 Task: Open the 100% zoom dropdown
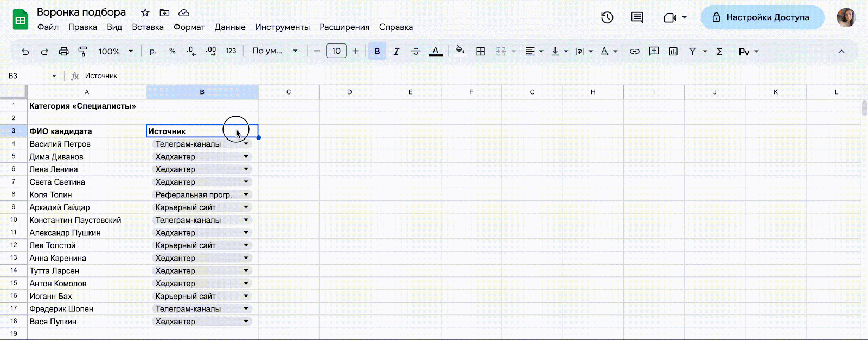pyautogui.click(x=115, y=51)
